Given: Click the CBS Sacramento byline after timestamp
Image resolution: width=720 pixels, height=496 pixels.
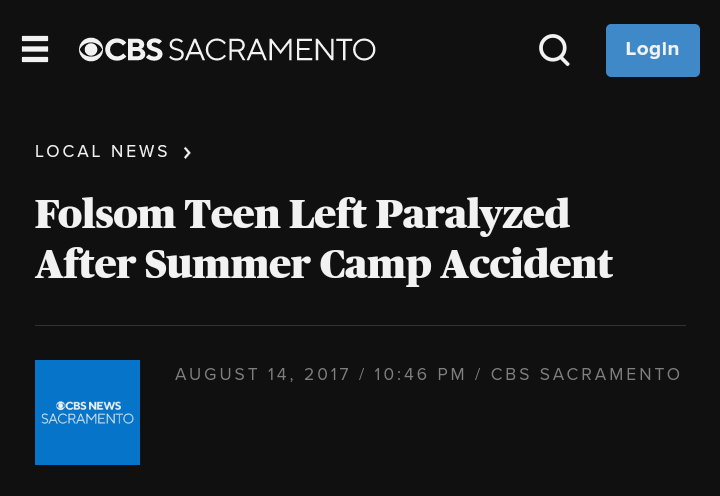Looking at the screenshot, I should pos(586,375).
